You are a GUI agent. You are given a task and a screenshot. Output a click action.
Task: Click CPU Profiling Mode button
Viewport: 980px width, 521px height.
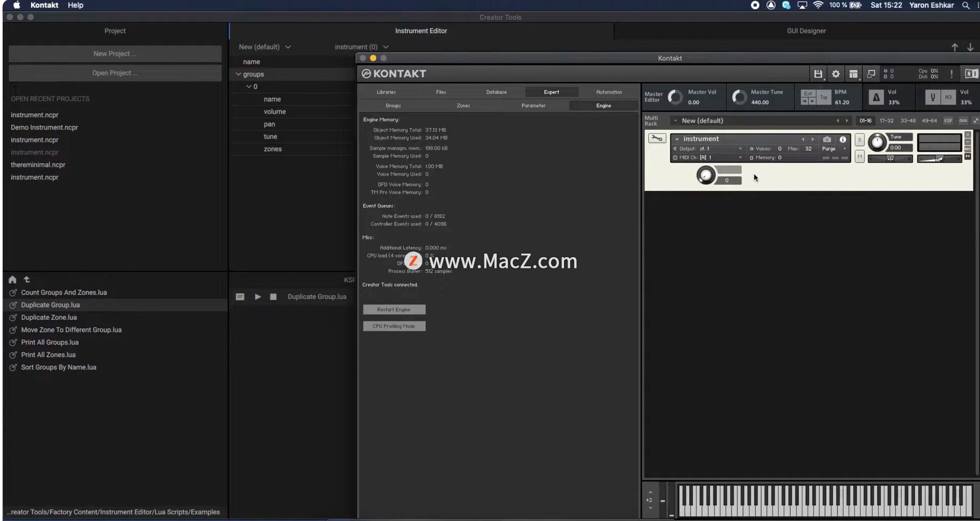[394, 326]
